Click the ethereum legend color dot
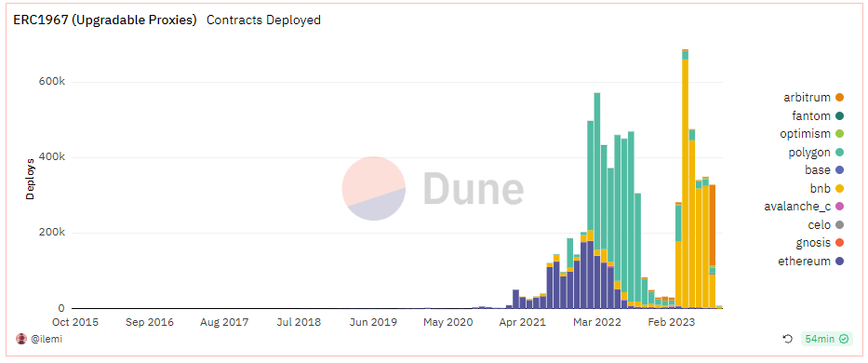The image size is (868, 363). click(840, 261)
